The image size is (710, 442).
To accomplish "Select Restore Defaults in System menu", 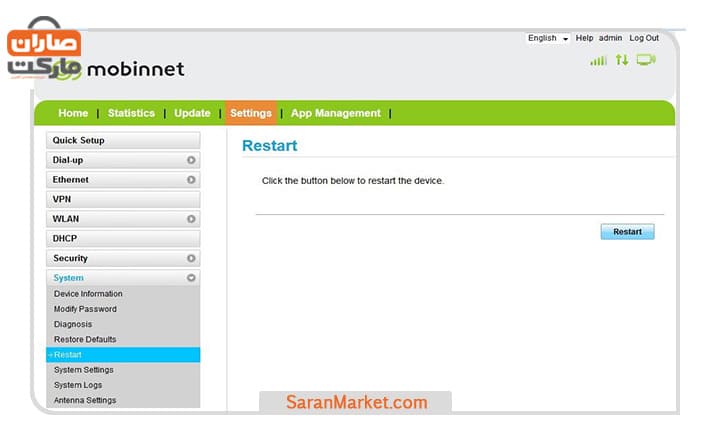I will [85, 340].
